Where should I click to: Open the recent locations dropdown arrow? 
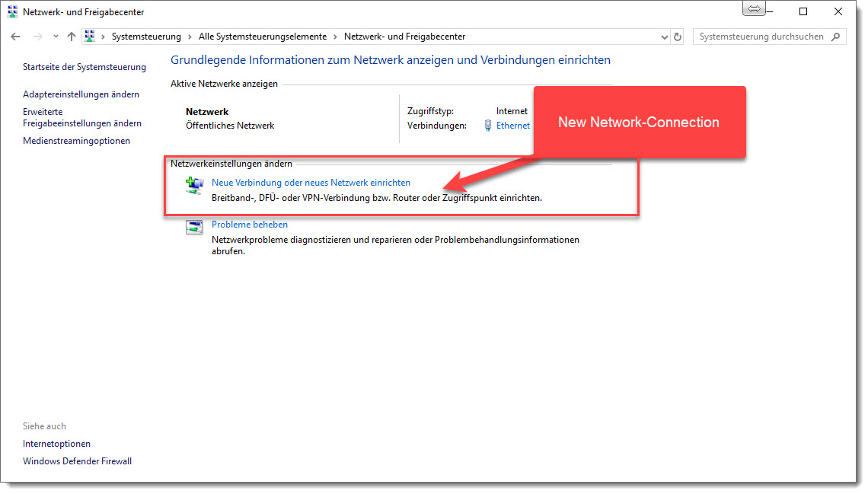point(56,37)
